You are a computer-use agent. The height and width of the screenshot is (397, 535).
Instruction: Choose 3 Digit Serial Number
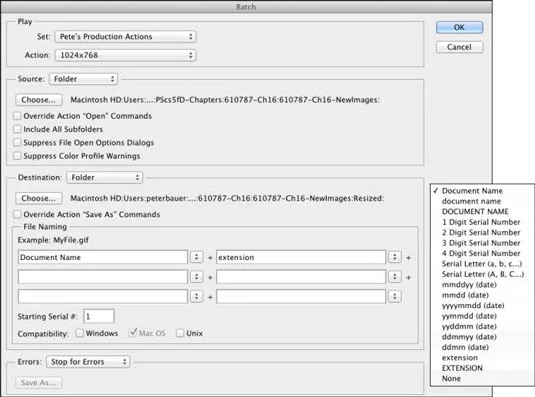[x=482, y=243]
